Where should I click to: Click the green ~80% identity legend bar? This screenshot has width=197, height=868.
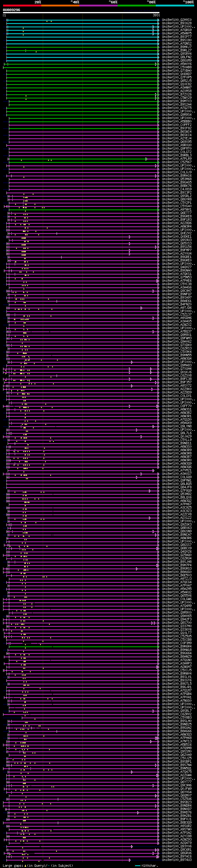pos(137,6)
